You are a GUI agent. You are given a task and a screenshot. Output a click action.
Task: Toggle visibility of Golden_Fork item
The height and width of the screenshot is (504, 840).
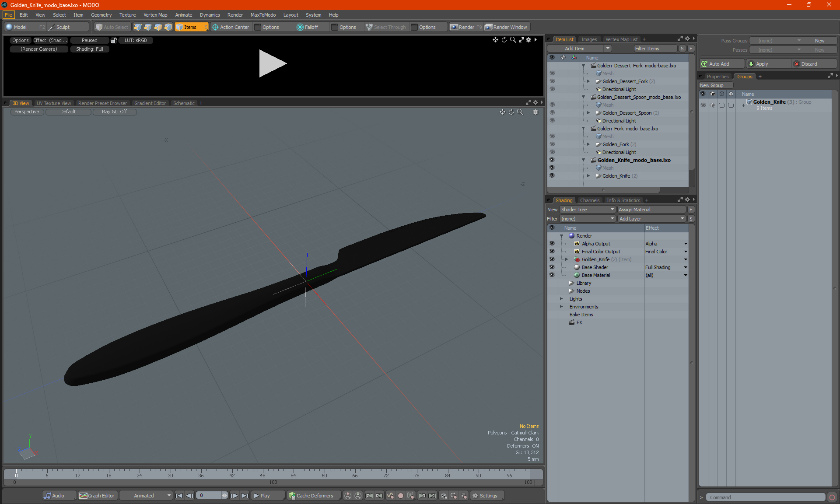552,144
